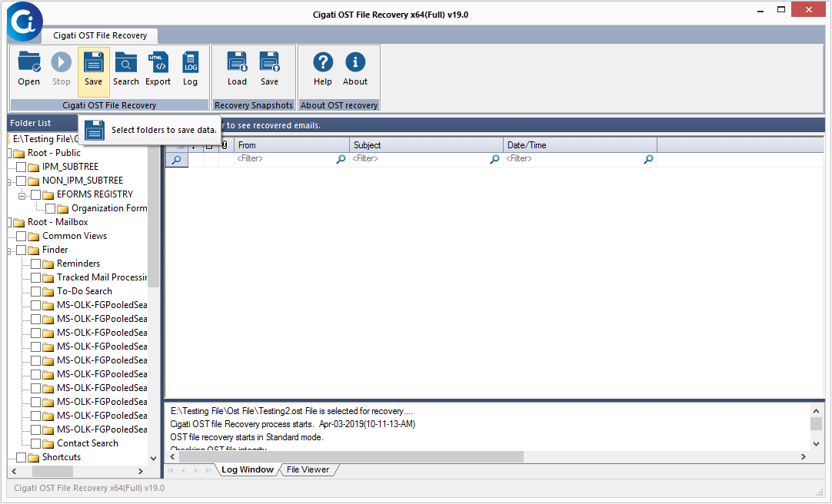Image resolution: width=832 pixels, height=504 pixels.
Task: Collapse the Finder tree node
Action: pyautogui.click(x=9, y=250)
